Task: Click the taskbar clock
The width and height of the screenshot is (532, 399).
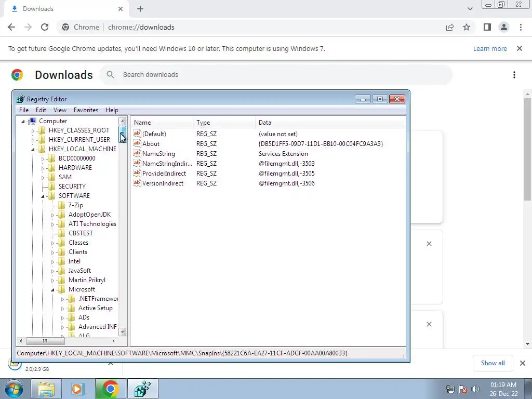Action: pyautogui.click(x=503, y=389)
